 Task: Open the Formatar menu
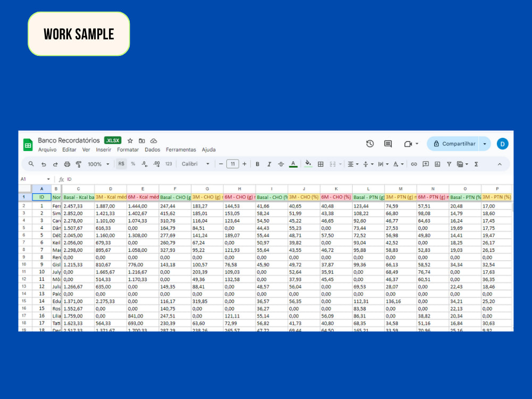tap(128, 149)
